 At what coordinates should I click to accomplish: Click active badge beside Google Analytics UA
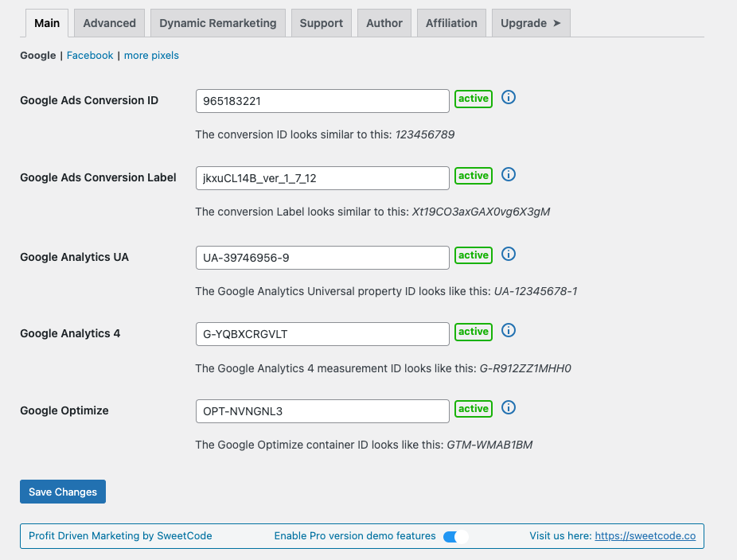pyautogui.click(x=474, y=255)
